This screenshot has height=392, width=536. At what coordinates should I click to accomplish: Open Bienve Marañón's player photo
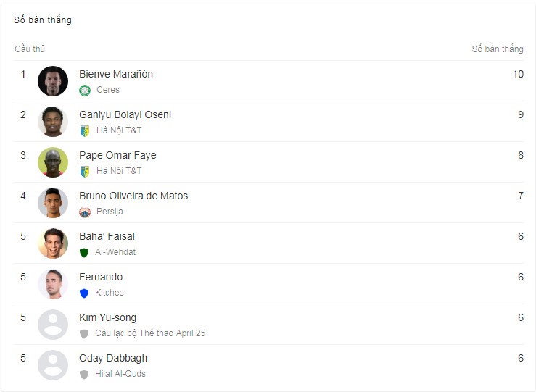[53, 81]
